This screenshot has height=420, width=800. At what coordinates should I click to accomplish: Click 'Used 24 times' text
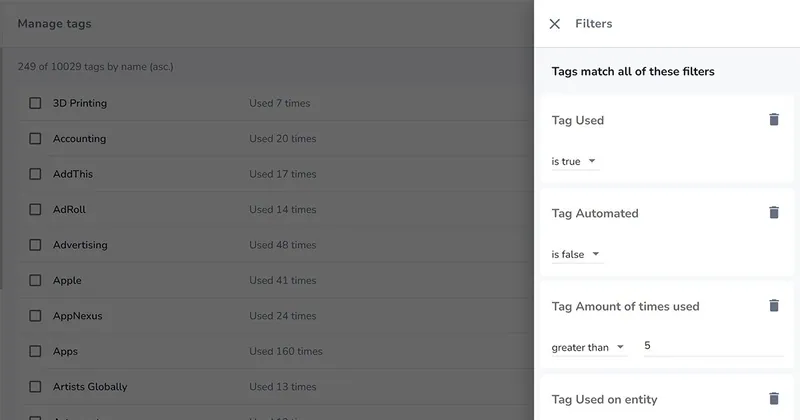[283, 316]
